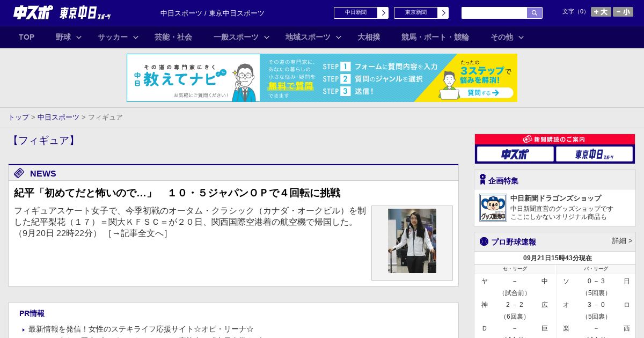Expand the 野球 dropdown chevron
Image resolution: width=644 pixels, height=338 pixels.
[x=79, y=37]
